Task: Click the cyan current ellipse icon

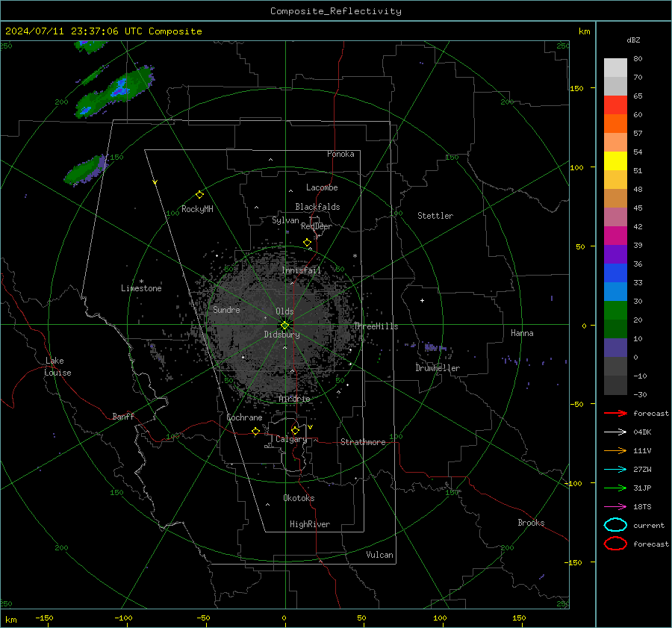Action: (x=615, y=525)
